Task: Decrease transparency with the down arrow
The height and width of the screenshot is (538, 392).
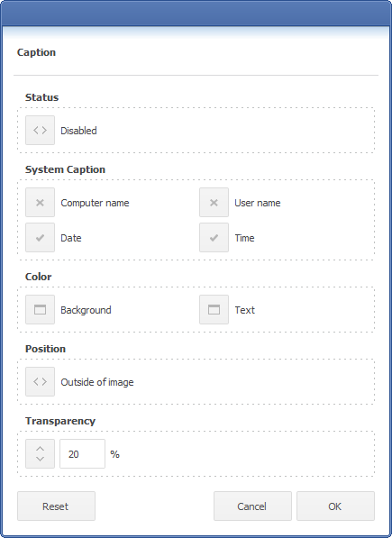Action: [40, 459]
